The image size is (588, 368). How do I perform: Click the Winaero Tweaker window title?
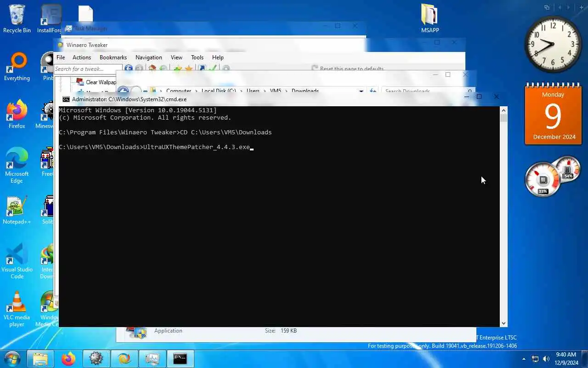(87, 45)
